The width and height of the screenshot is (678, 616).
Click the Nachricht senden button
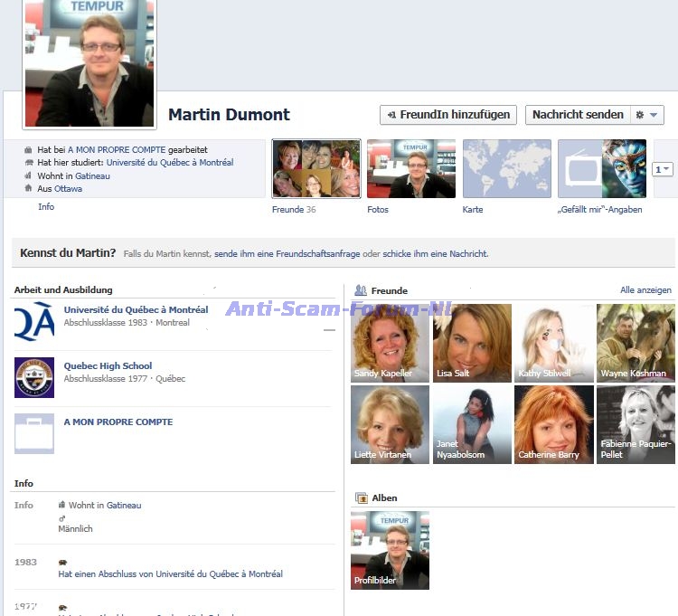coord(578,115)
